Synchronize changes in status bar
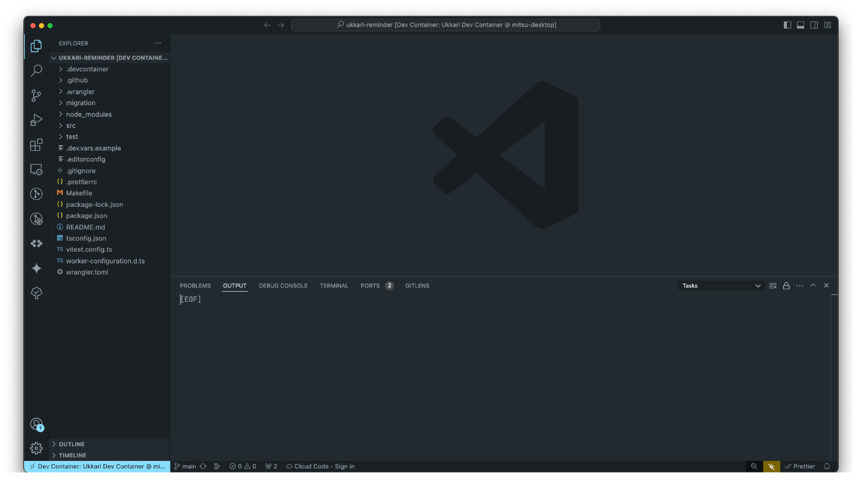The width and height of the screenshot is (862, 504). coord(203,466)
